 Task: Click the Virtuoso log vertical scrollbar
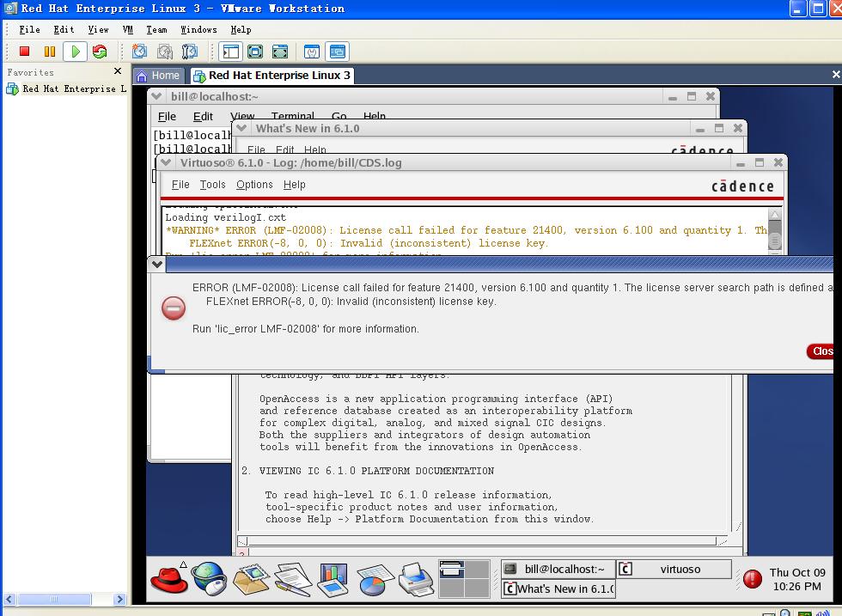775,232
